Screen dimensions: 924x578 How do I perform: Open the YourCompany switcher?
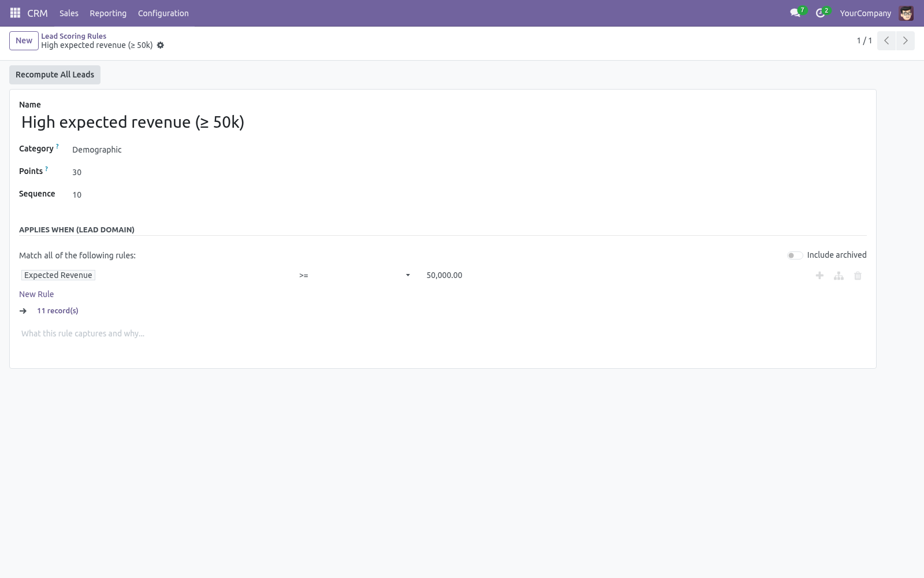865,13
